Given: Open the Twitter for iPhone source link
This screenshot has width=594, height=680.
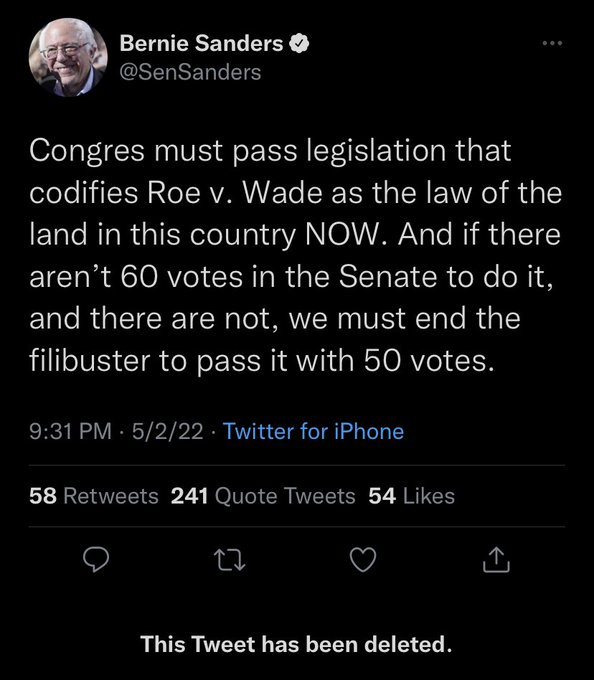Looking at the screenshot, I should [313, 432].
